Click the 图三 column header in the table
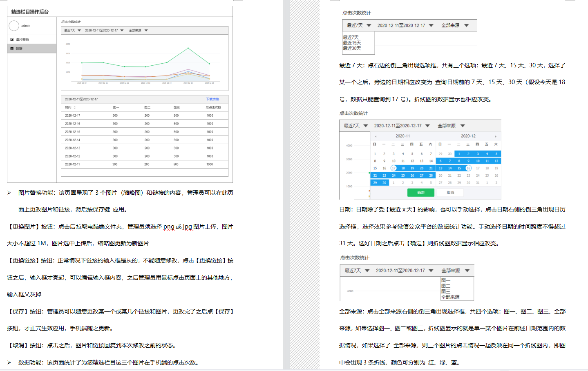 point(177,107)
